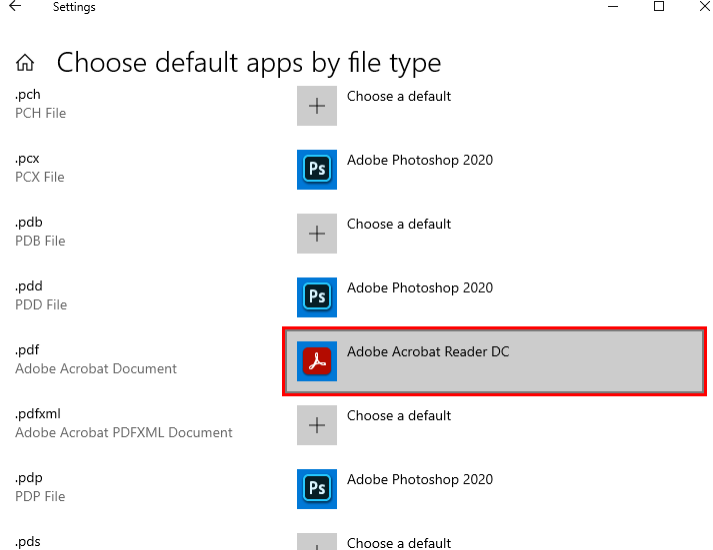Screen dimensions: 713x550
Task: Click the Settings window title text
Action: 74,7
